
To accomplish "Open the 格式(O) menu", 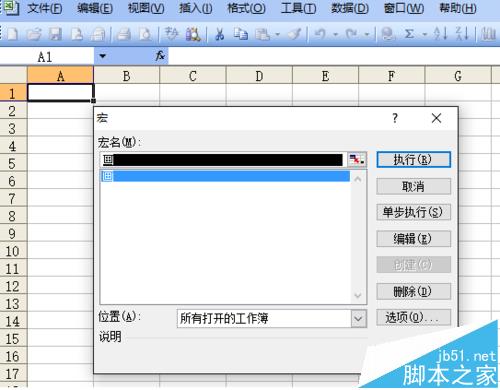I will tap(246, 8).
